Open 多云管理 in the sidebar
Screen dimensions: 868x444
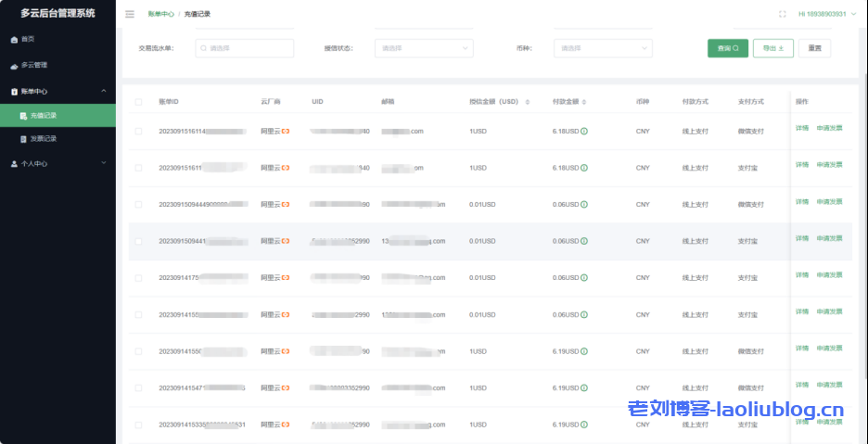34,65
